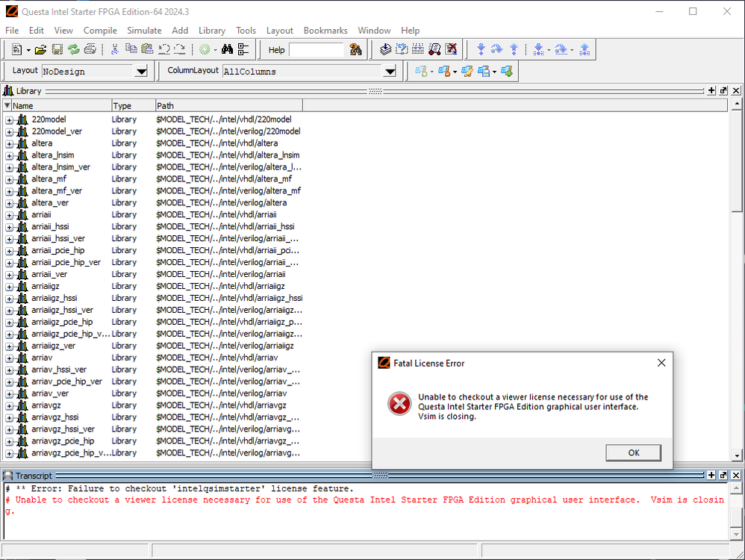
Task: Click the Transcript scrollbar up arrow
Action: [x=735, y=488]
